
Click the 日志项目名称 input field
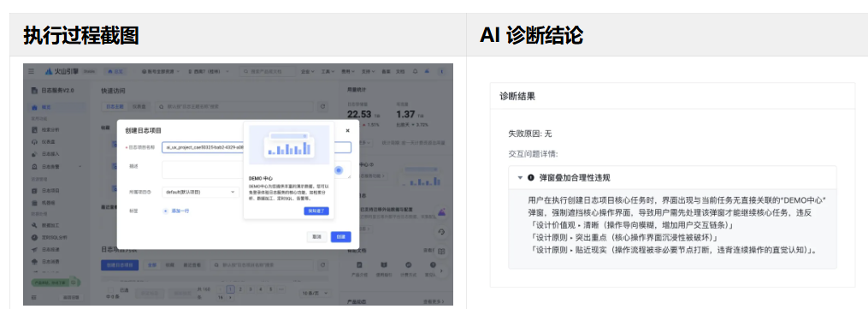pyautogui.click(x=257, y=147)
